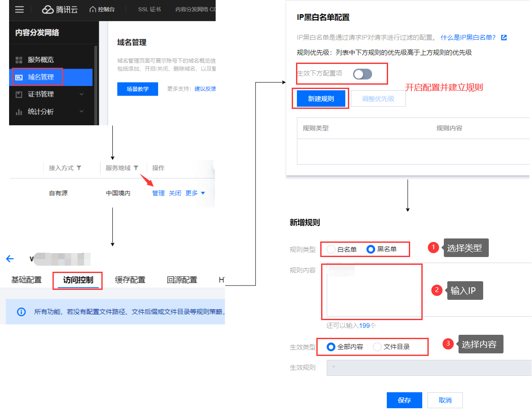Click the 域名管理 sidebar icon
532x416 pixels.
click(x=19, y=77)
